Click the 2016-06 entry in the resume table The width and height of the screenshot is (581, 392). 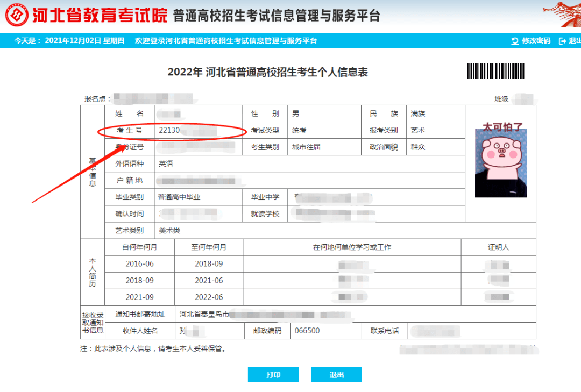140,263
